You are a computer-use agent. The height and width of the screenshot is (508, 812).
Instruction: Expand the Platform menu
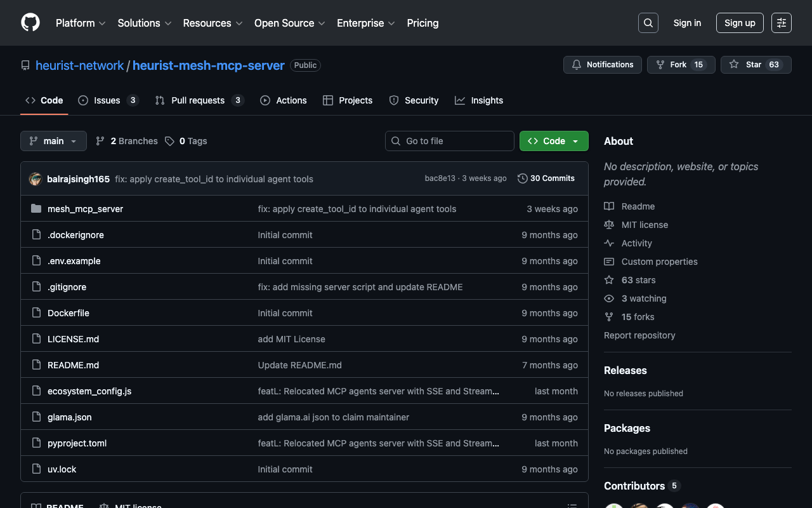tap(81, 23)
